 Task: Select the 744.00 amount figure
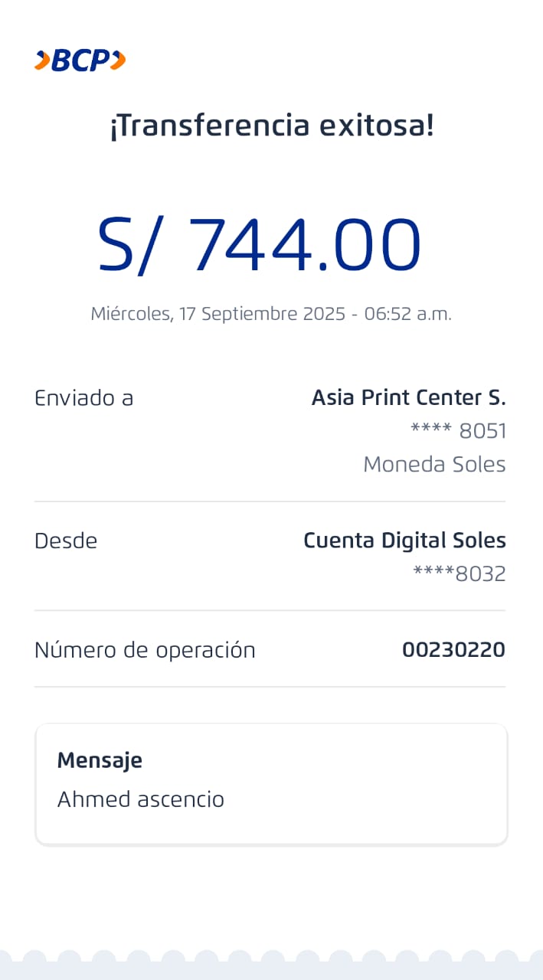305,245
